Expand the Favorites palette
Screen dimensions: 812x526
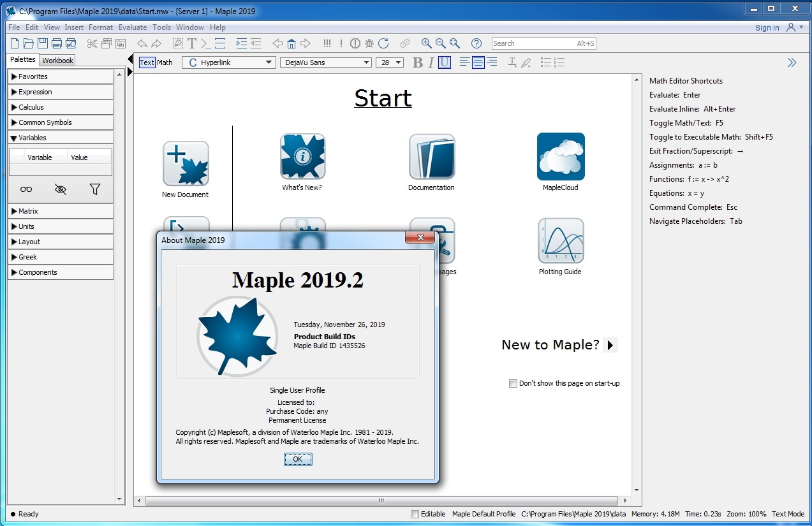(x=61, y=77)
